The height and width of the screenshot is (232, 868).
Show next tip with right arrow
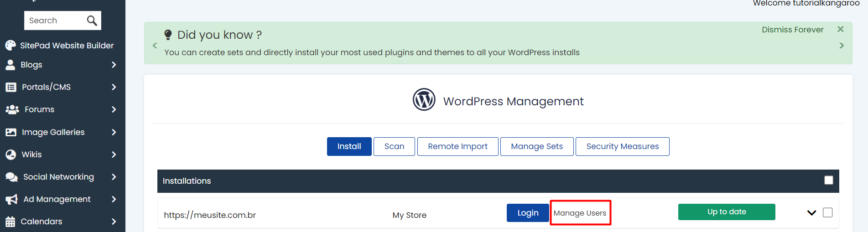click(842, 46)
